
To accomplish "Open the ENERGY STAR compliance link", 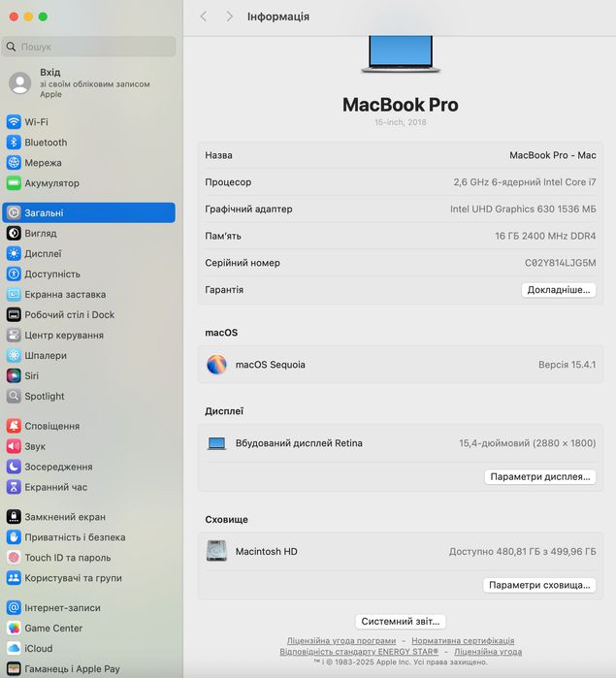I will pos(359,651).
